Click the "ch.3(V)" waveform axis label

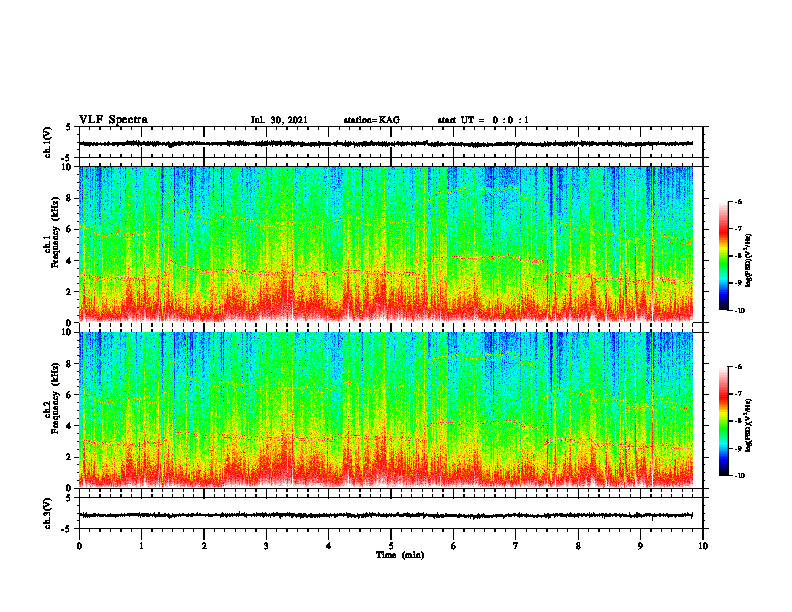(x=48, y=513)
